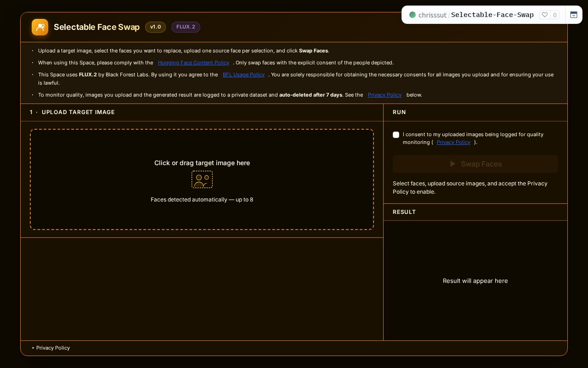
Task: Click 'Faces detected automatically — up to 8' text
Action: [x=202, y=200]
